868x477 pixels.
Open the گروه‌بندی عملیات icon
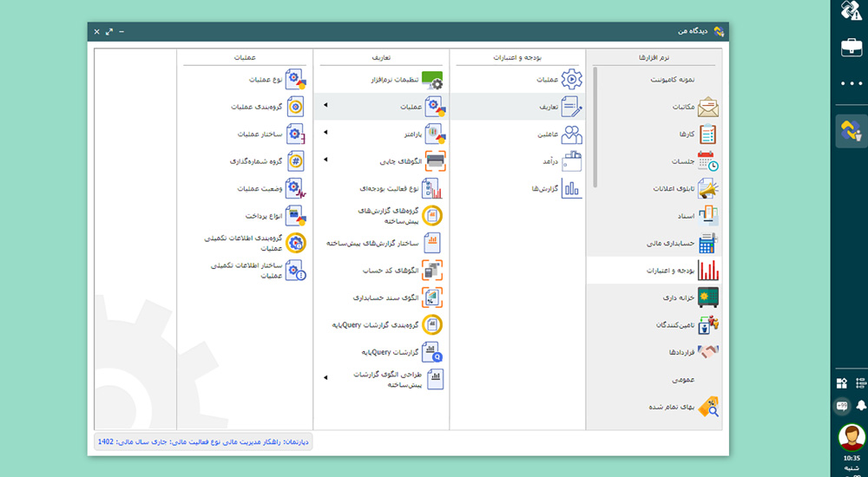click(296, 107)
